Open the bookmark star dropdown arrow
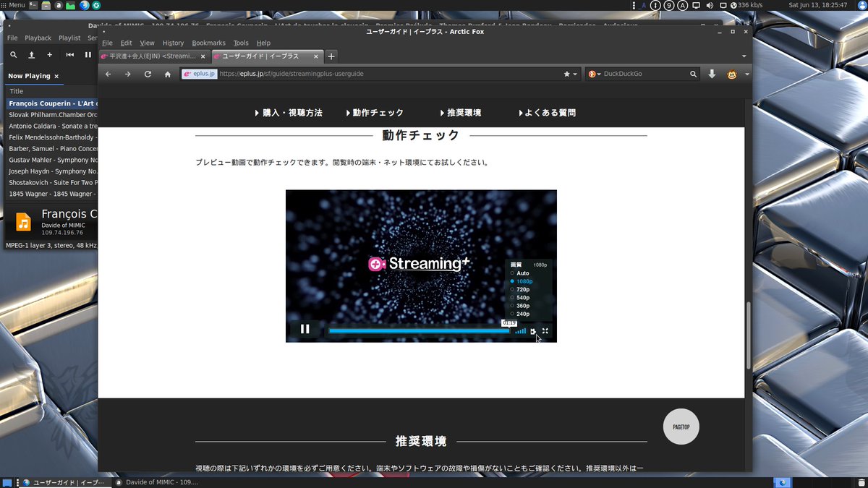The width and height of the screenshot is (868, 488). coord(576,74)
